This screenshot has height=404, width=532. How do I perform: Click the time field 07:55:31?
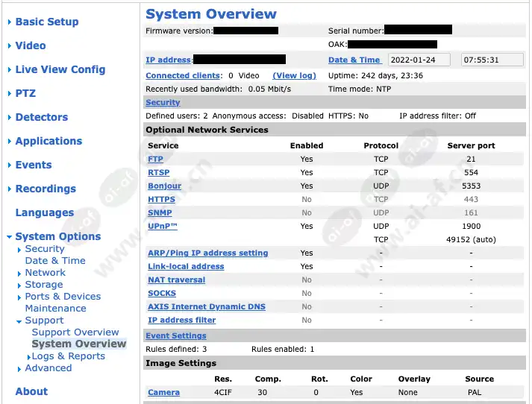click(492, 60)
